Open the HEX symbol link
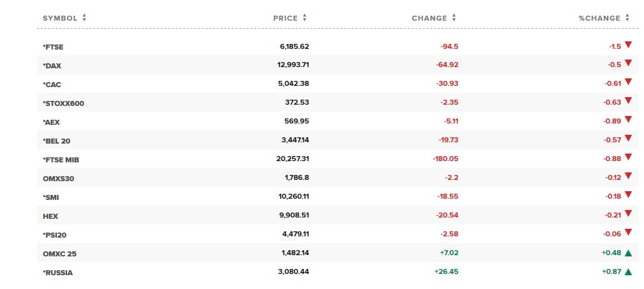The width and height of the screenshot is (644, 289). pyautogui.click(x=51, y=216)
